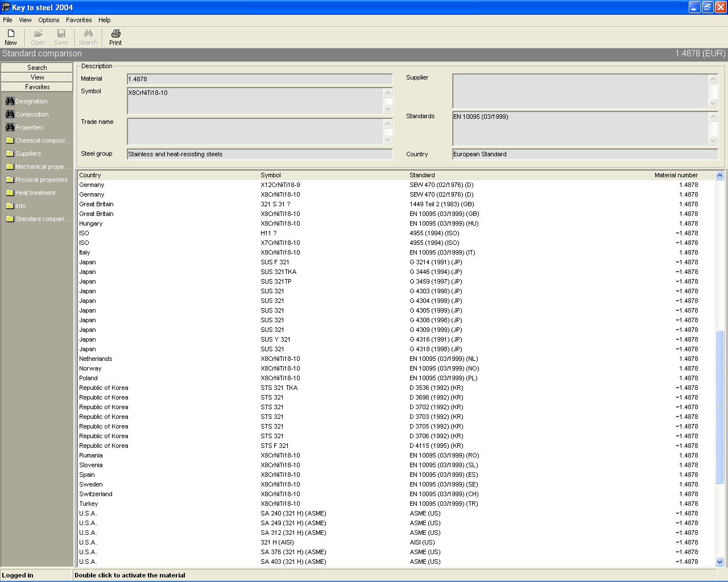Select Rumania row X8CrNiTi18-10
Image resolution: width=728 pixels, height=582 pixels.
tap(396, 455)
